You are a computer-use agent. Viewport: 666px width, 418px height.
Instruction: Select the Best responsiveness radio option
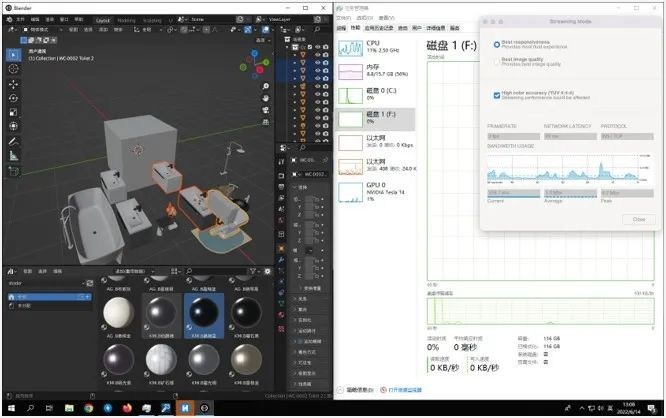(x=496, y=44)
